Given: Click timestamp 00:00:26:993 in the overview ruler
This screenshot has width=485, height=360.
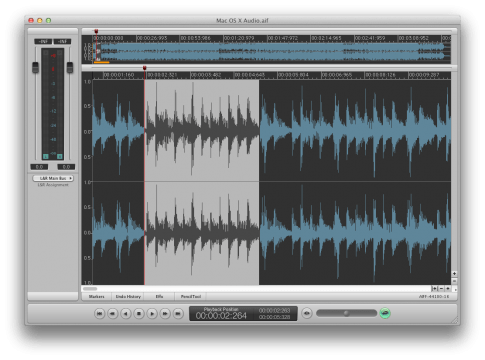Looking at the screenshot, I should click(x=152, y=38).
